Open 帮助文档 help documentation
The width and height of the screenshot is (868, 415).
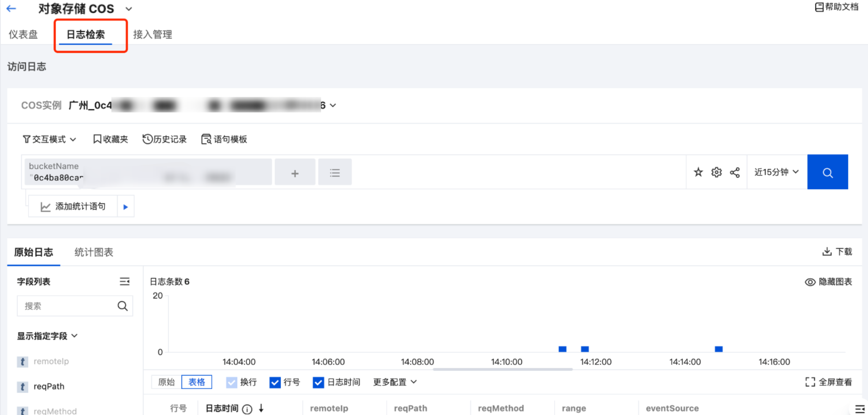tap(837, 7)
